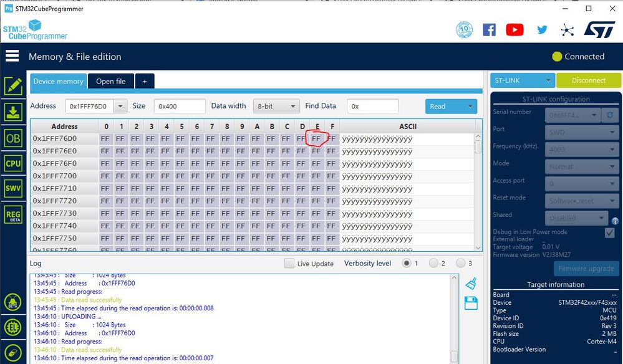The height and width of the screenshot is (364, 623).
Task: Open the Mode Normal dropdown
Action: point(582,166)
